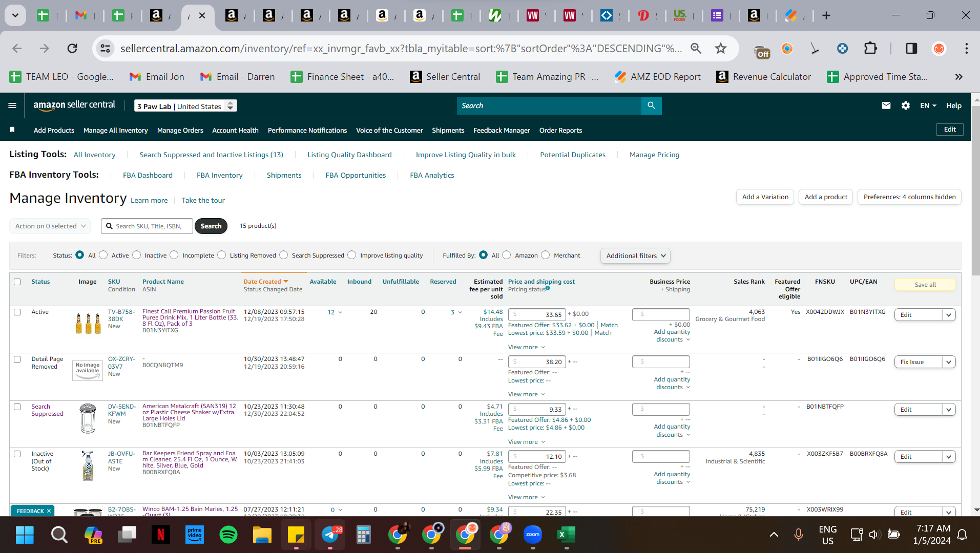This screenshot has height=553, width=980.
Task: Open Telegram from the taskbar
Action: click(330, 535)
